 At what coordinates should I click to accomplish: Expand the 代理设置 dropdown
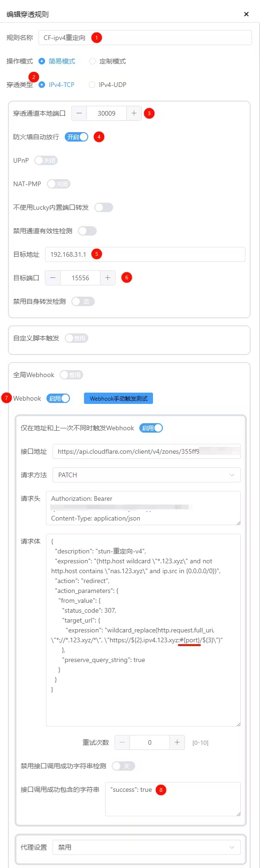click(x=146, y=847)
